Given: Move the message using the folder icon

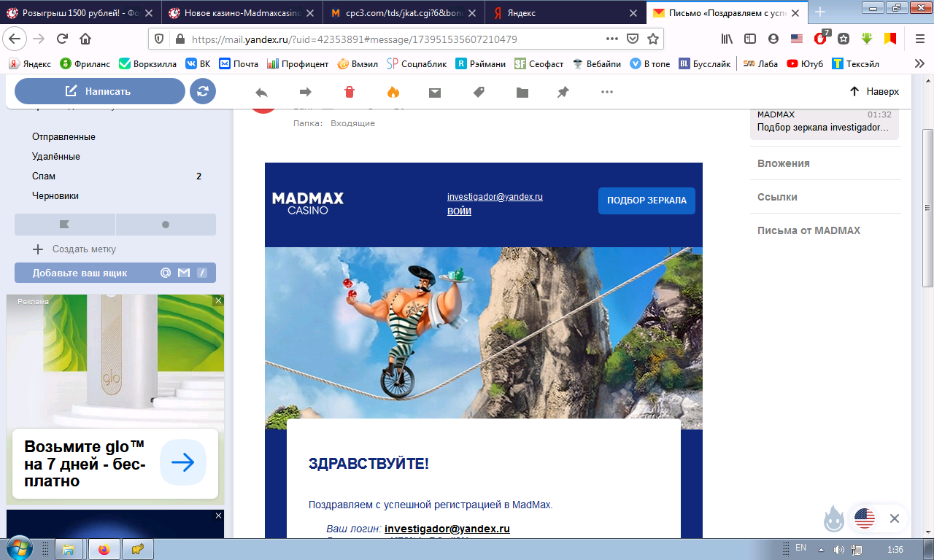Looking at the screenshot, I should click(522, 92).
